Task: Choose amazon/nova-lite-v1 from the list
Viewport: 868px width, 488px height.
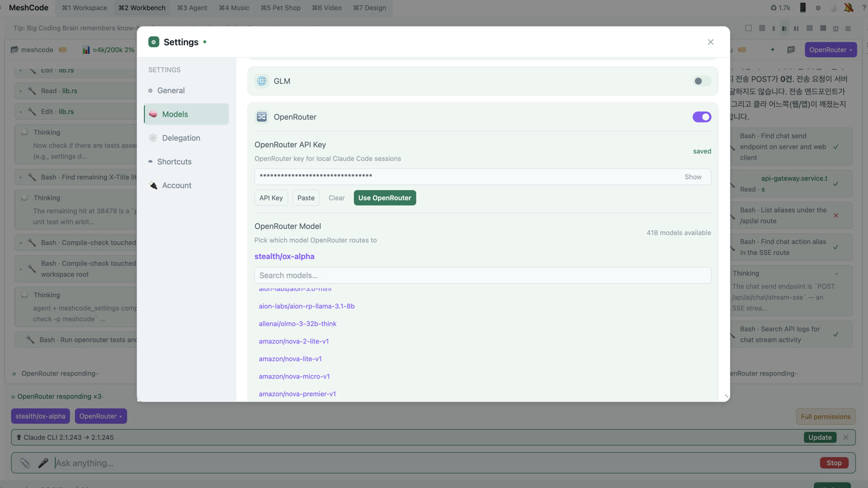Action: click(290, 359)
